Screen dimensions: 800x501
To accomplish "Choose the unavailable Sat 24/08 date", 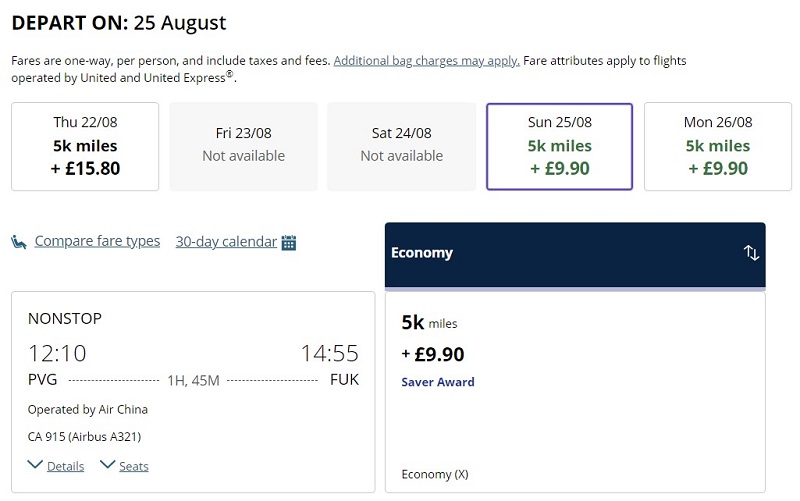I will click(x=402, y=146).
